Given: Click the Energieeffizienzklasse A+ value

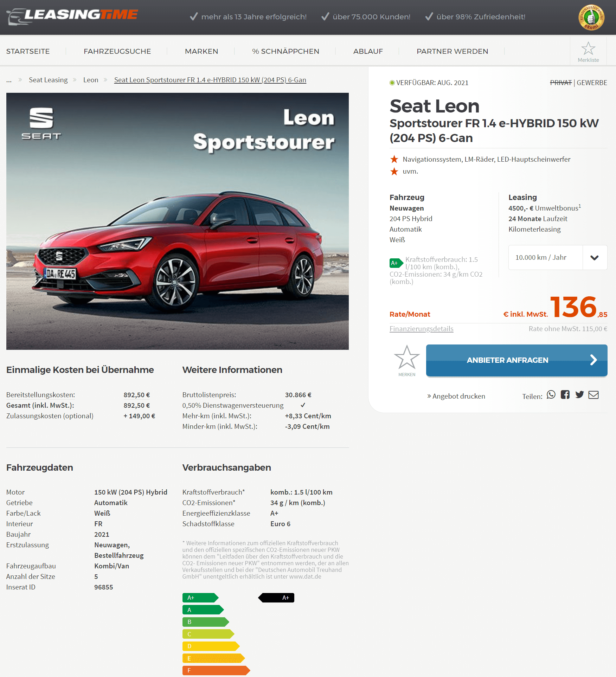Looking at the screenshot, I should [274, 513].
